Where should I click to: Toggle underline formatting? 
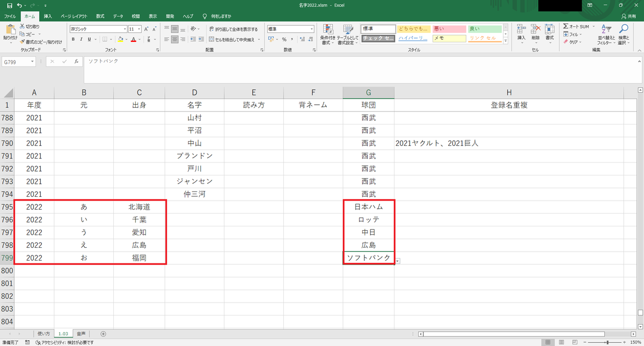[x=89, y=39]
